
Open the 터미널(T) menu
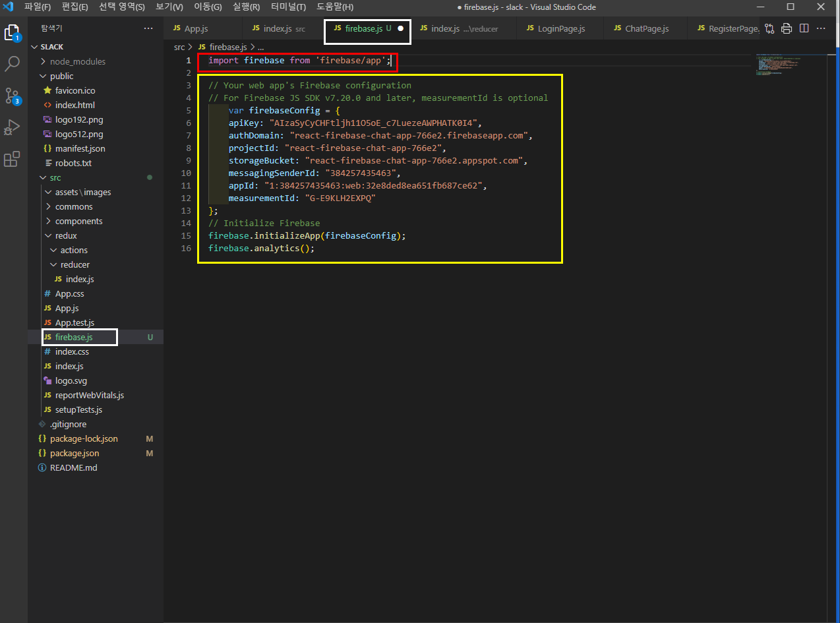288,7
